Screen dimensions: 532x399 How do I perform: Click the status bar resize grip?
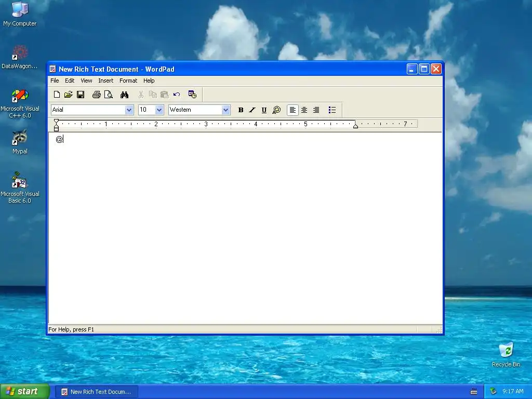click(x=439, y=330)
